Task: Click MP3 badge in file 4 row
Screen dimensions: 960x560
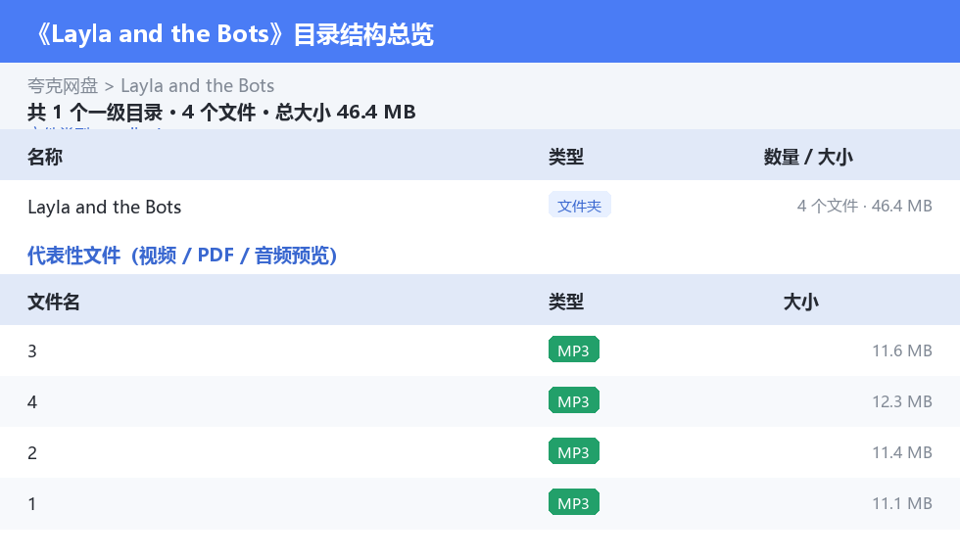Action: point(574,400)
